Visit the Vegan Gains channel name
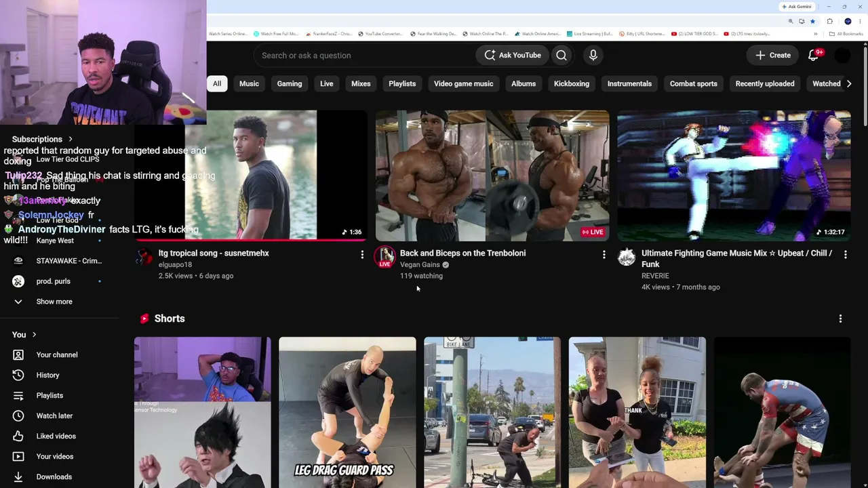Viewport: 868px width, 488px height. point(420,265)
